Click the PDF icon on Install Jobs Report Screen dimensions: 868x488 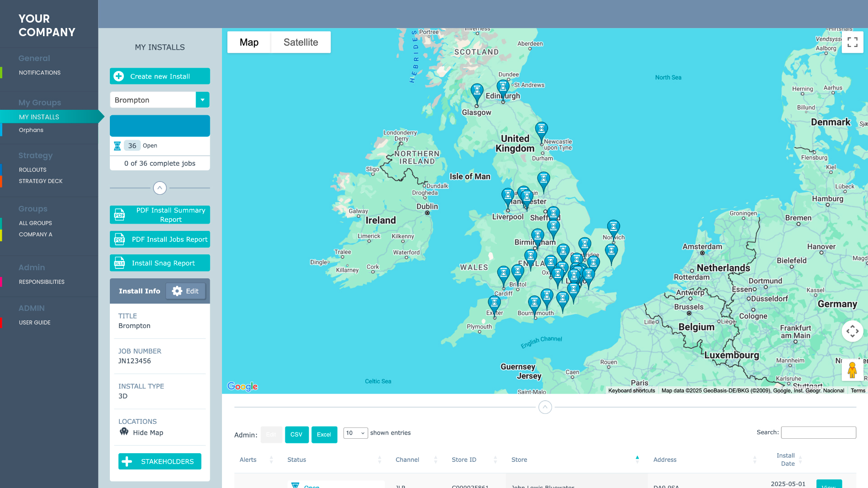coord(119,239)
